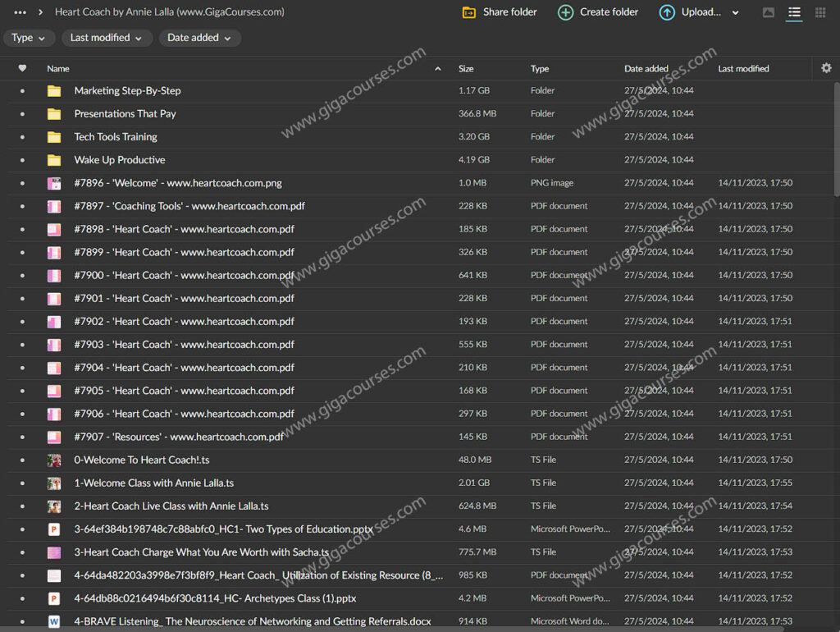Image resolution: width=840 pixels, height=632 pixels.
Task: Switch to grid thumbnail view
Action: pos(820,12)
